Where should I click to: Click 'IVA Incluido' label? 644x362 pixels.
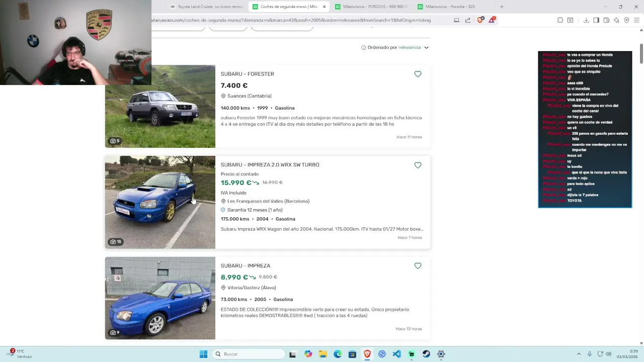(233, 193)
